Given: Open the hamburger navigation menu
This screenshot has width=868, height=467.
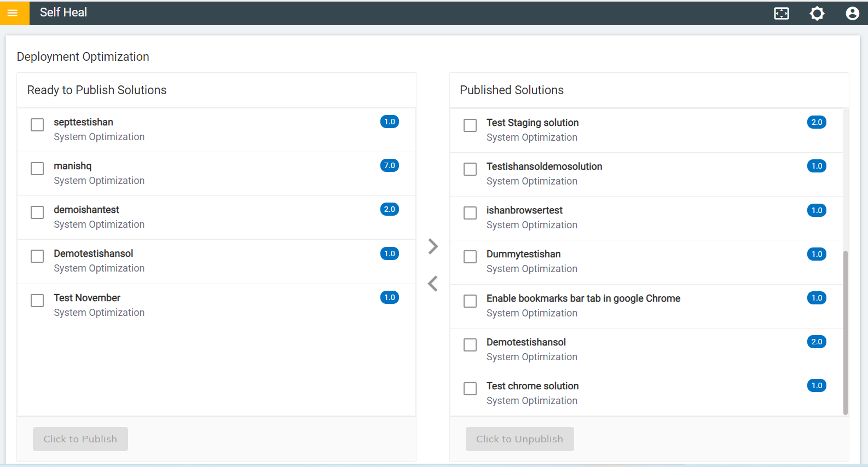Looking at the screenshot, I should click(x=13, y=13).
